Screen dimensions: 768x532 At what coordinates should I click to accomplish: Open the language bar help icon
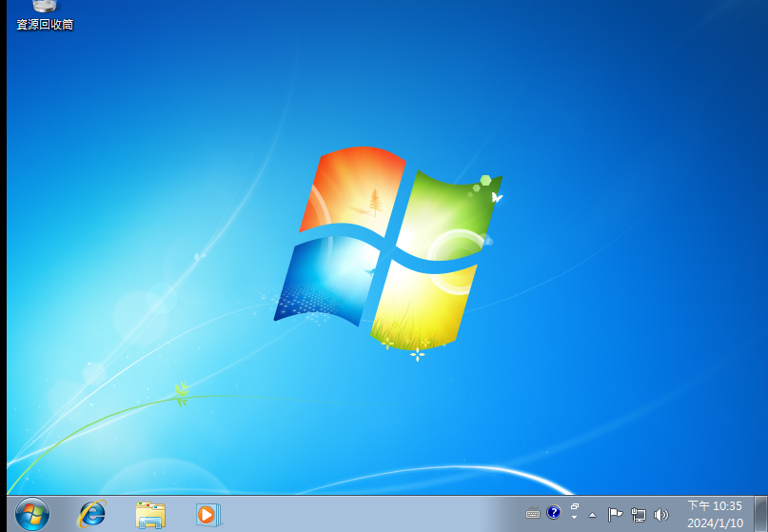[554, 512]
